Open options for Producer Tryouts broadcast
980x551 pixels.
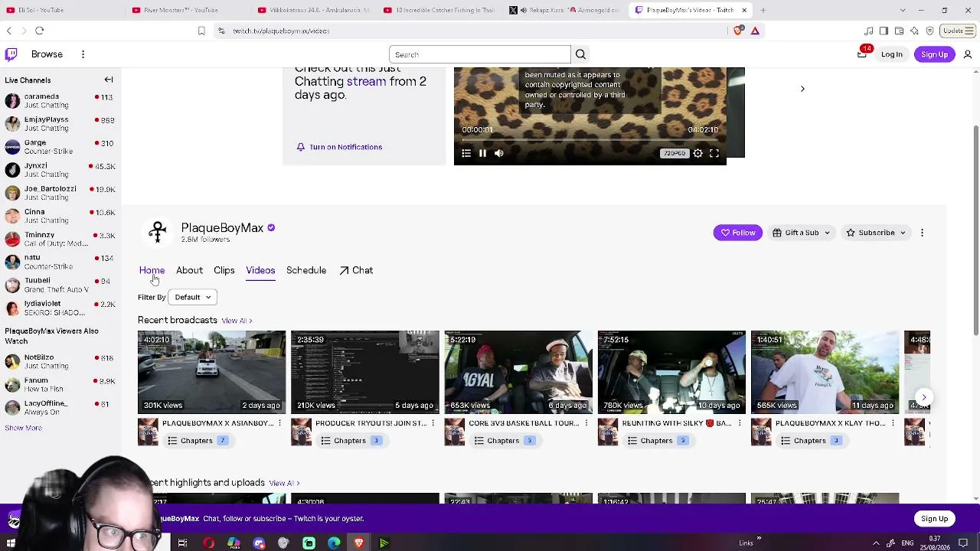click(x=433, y=423)
